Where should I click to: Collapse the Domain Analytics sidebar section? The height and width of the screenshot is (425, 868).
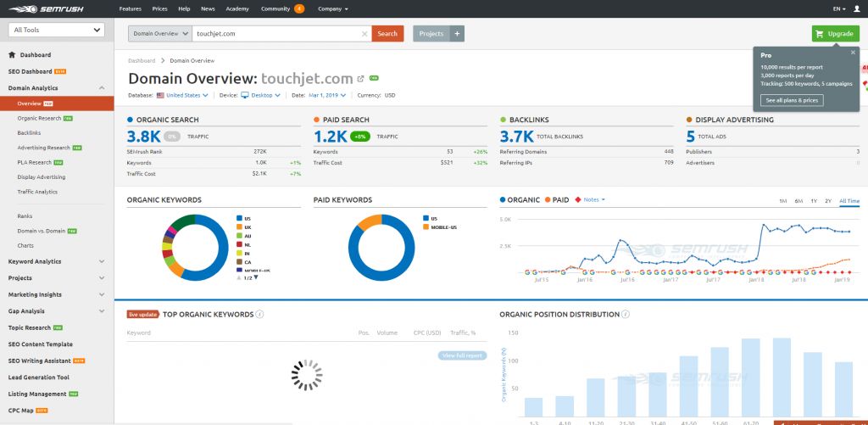102,88
